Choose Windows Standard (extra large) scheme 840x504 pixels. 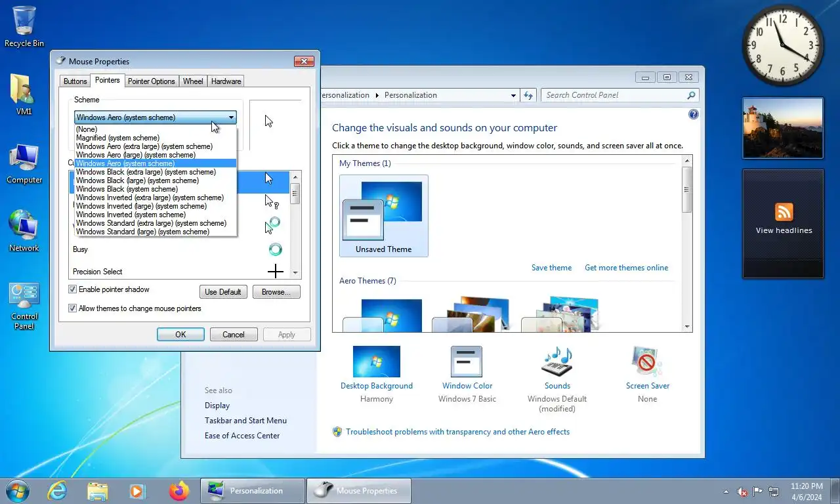pos(155,223)
